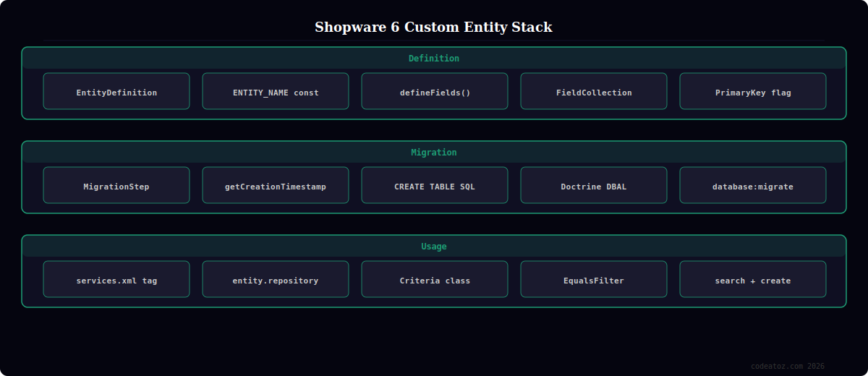Viewport: 868px width, 376px height.
Task: Click the EntityDefinition box
Action: 116,91
